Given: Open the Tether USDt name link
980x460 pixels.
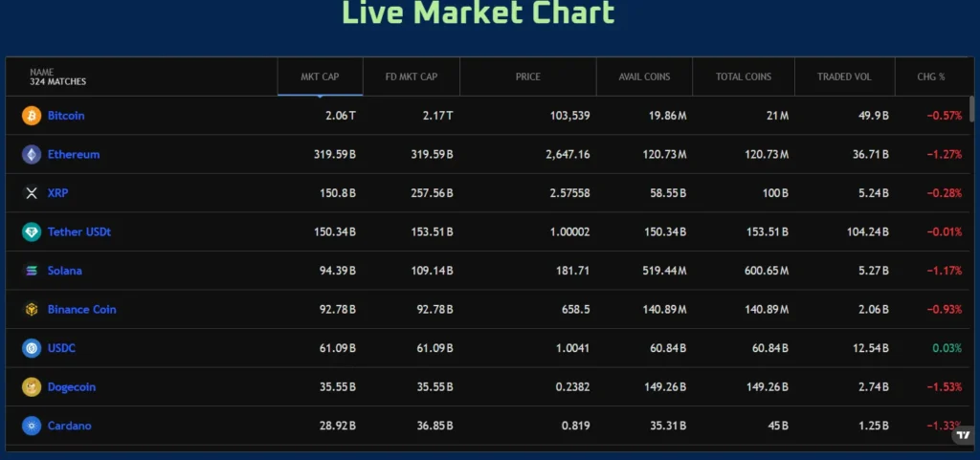Looking at the screenshot, I should pyautogui.click(x=79, y=232).
